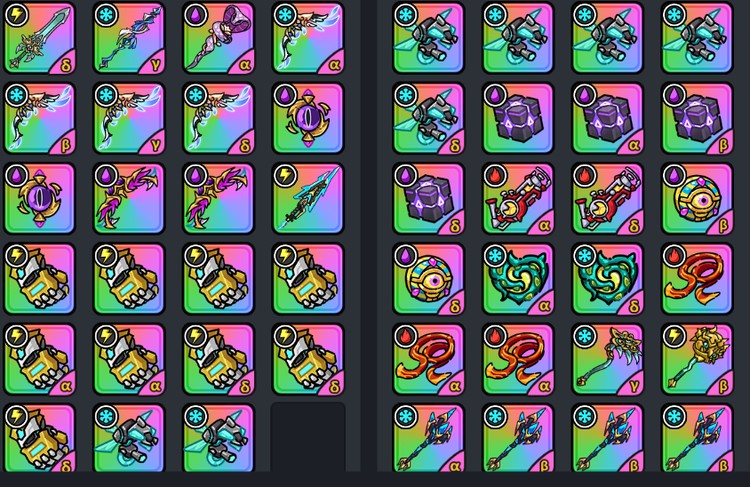Viewport: 750px width, 487px height.
Task: Select the teal thorn heart alpha
Action: pos(518,279)
